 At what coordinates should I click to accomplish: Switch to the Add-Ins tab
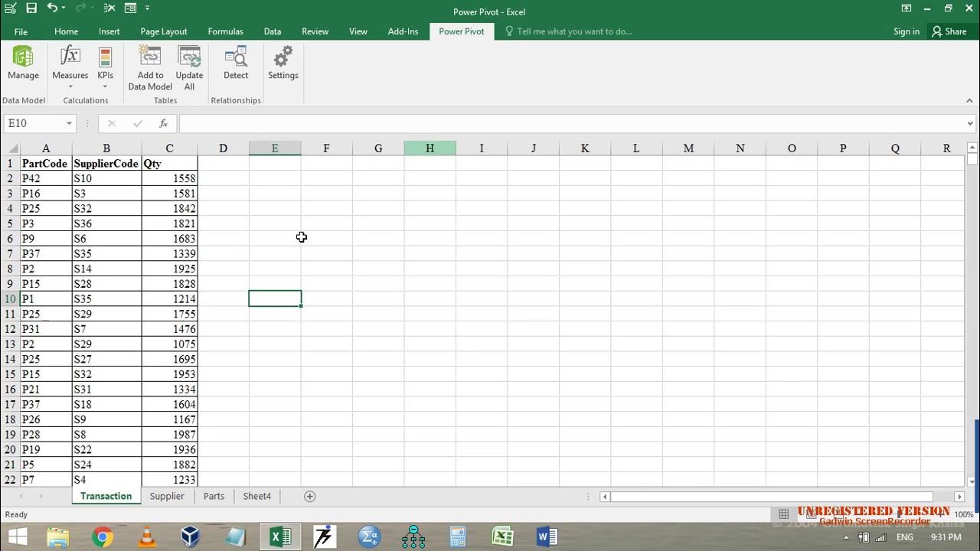(x=403, y=31)
